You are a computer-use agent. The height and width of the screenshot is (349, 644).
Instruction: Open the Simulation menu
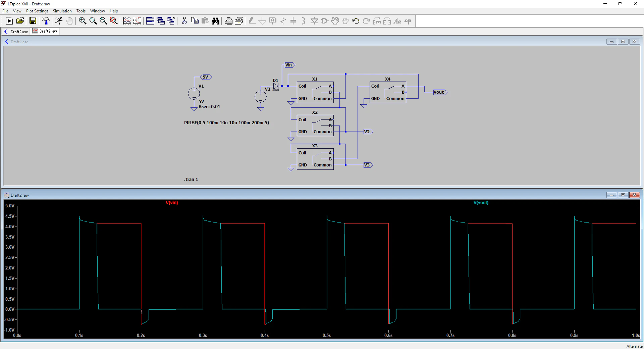point(62,11)
